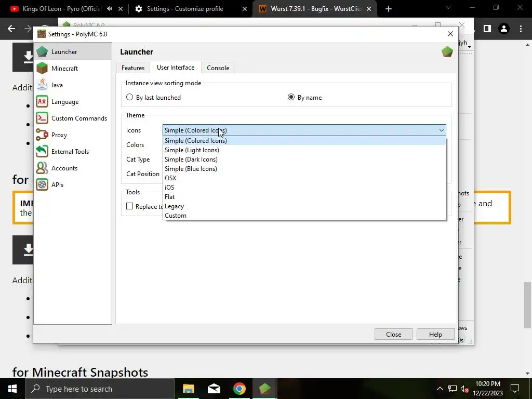Choose the iOS icon theme
This screenshot has width=532, height=399.
click(304, 187)
